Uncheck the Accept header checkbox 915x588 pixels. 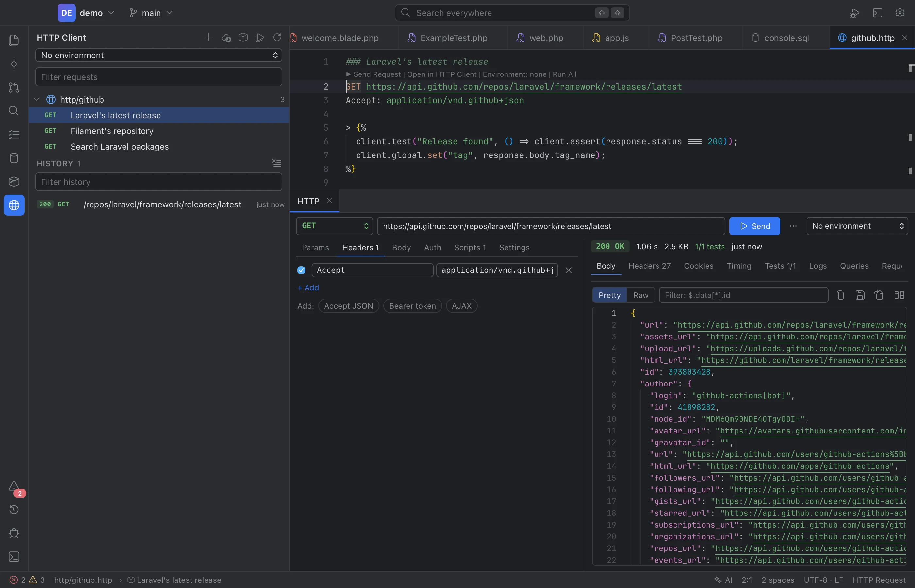[x=301, y=270]
